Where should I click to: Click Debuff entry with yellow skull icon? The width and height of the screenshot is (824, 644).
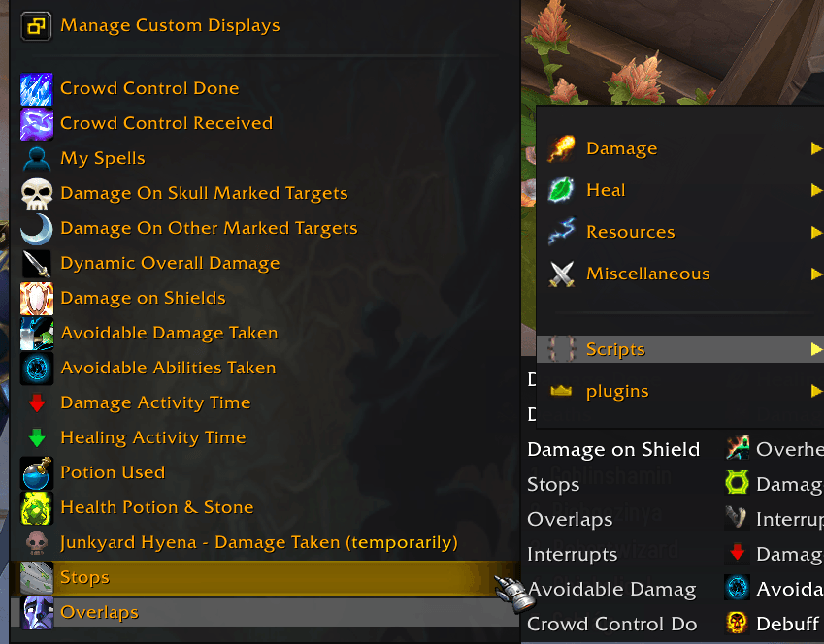(x=774, y=624)
